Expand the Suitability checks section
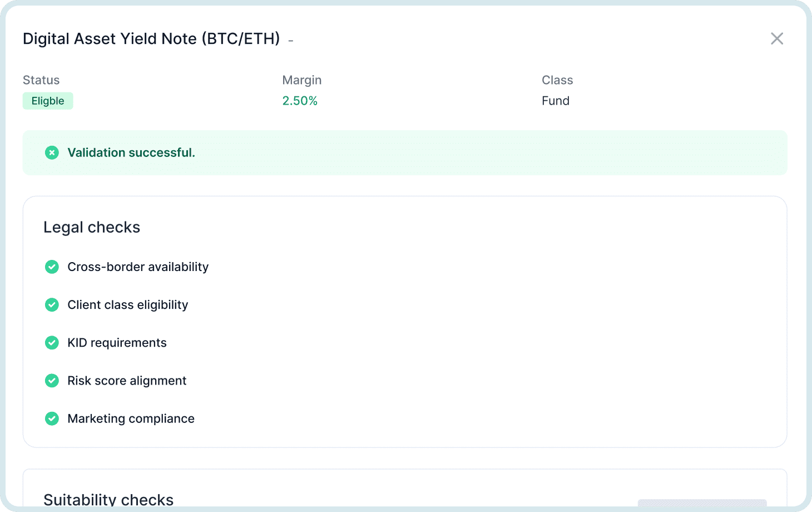812x512 pixels. point(108,499)
